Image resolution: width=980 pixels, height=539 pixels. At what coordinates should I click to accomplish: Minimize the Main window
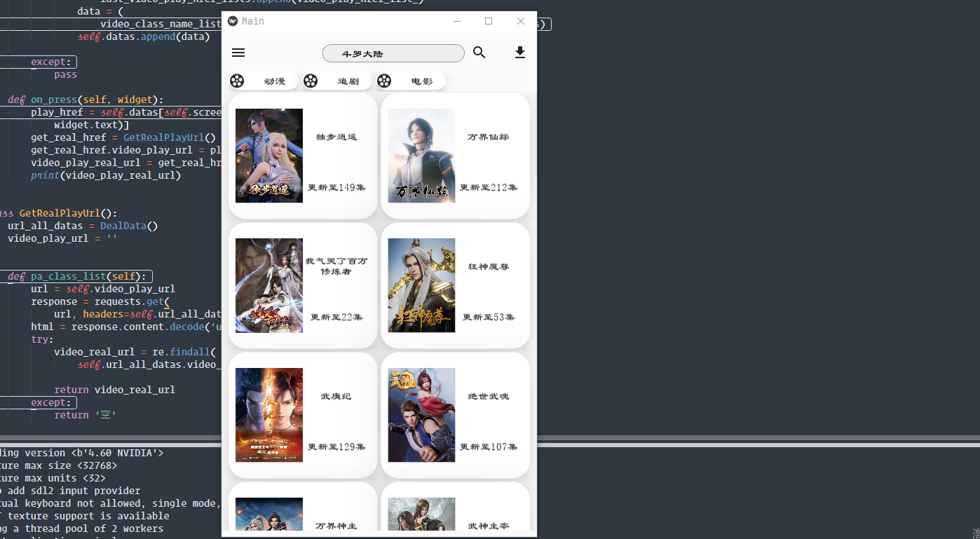(457, 21)
